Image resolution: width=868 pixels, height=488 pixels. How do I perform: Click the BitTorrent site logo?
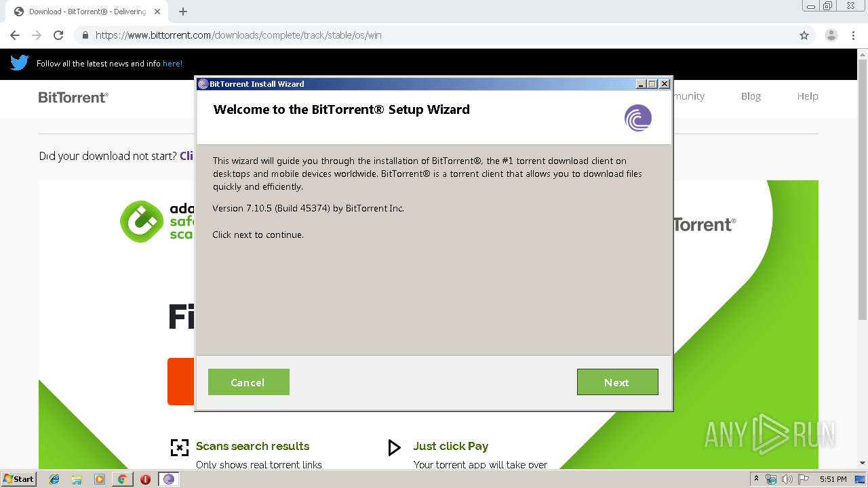click(73, 97)
